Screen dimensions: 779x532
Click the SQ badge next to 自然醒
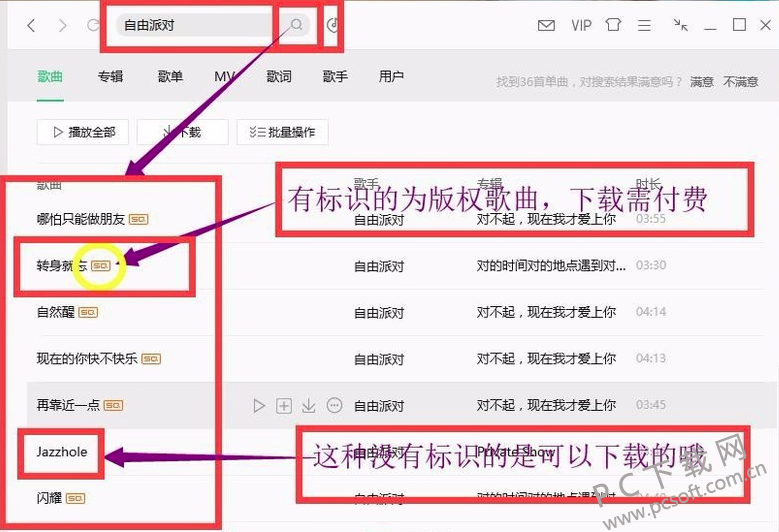88,312
